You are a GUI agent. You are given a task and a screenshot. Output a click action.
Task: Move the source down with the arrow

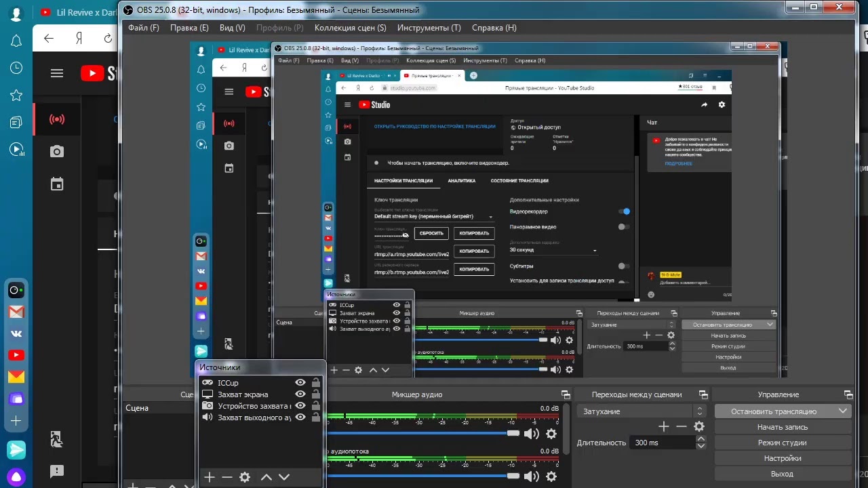[x=284, y=477]
